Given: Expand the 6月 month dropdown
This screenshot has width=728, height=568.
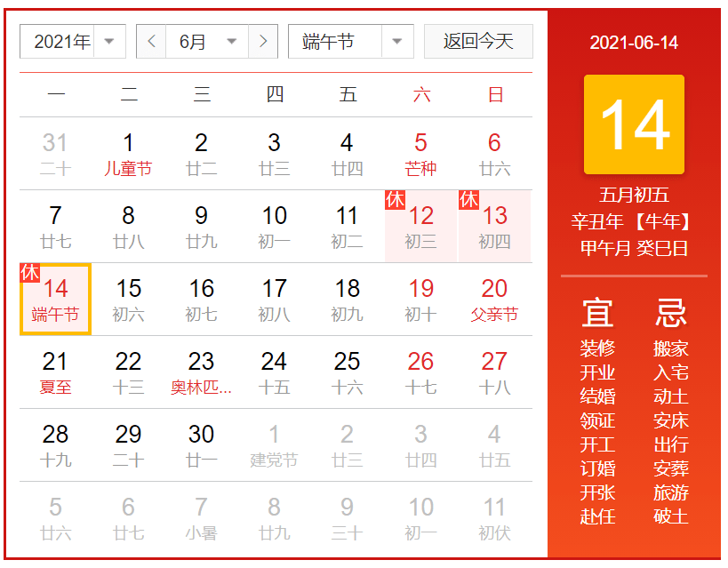Looking at the screenshot, I should click(x=206, y=42).
